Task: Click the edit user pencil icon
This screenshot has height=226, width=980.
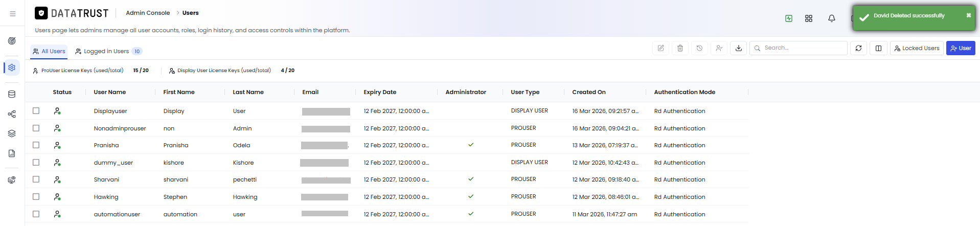Action: click(660, 48)
